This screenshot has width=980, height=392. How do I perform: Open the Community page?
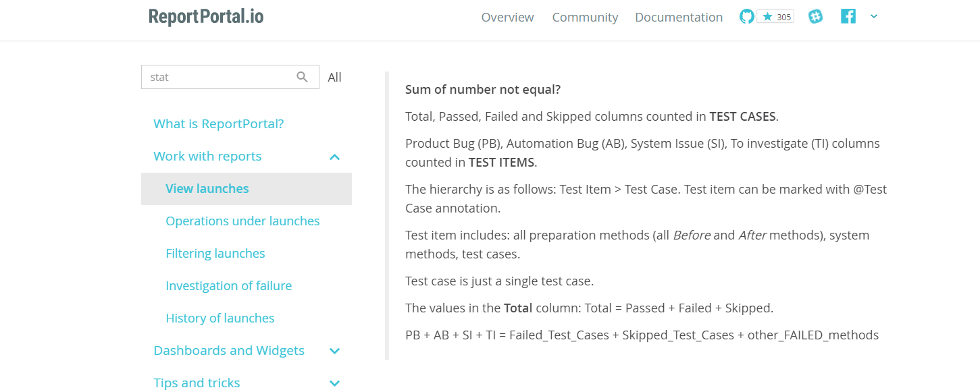585,17
